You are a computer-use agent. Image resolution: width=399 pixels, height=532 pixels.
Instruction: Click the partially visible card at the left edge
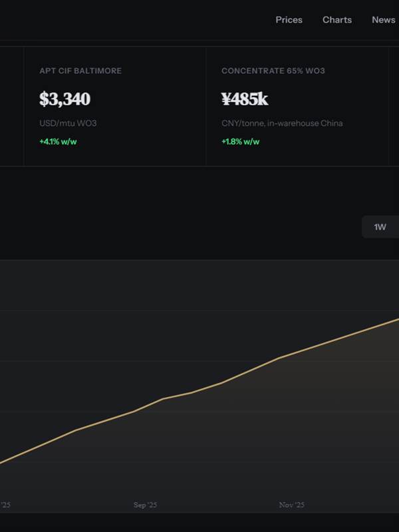pyautogui.click(x=11, y=106)
